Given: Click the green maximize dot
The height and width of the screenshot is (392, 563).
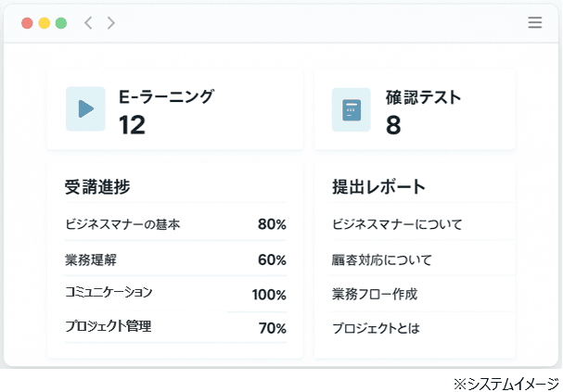Looking at the screenshot, I should [61, 23].
